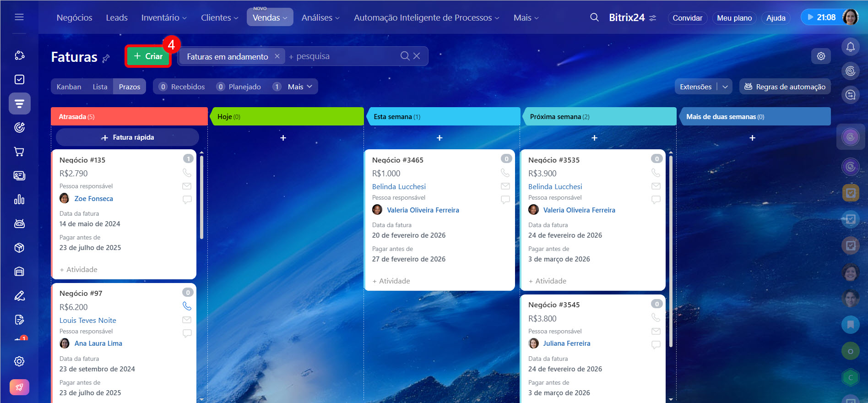This screenshot has height=403, width=868.
Task: Pin the Faturas page title
Action: pos(106,58)
